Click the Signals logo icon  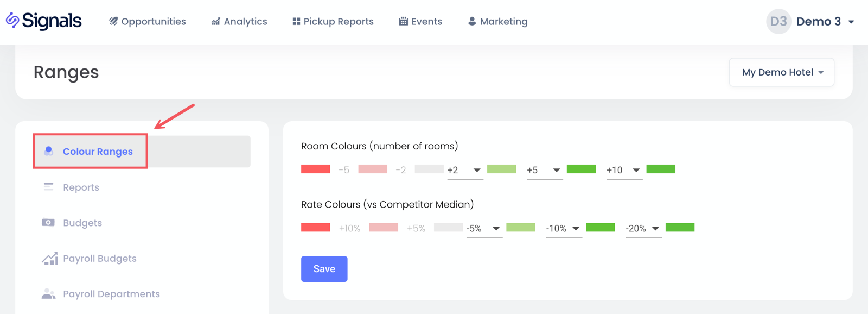[x=12, y=21]
